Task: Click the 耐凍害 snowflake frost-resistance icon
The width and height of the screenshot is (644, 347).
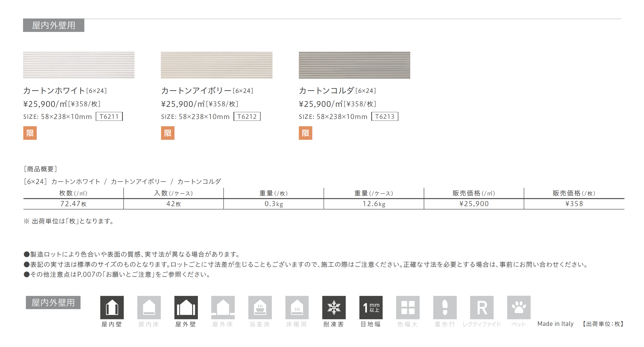Action: click(334, 307)
